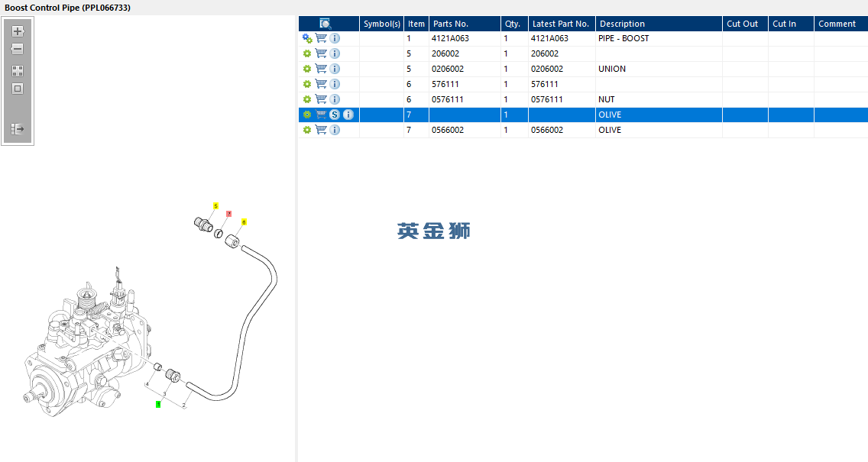Viewport: 868px width, 462px height.
Task: Add part 206002 to the cart
Action: tap(321, 53)
